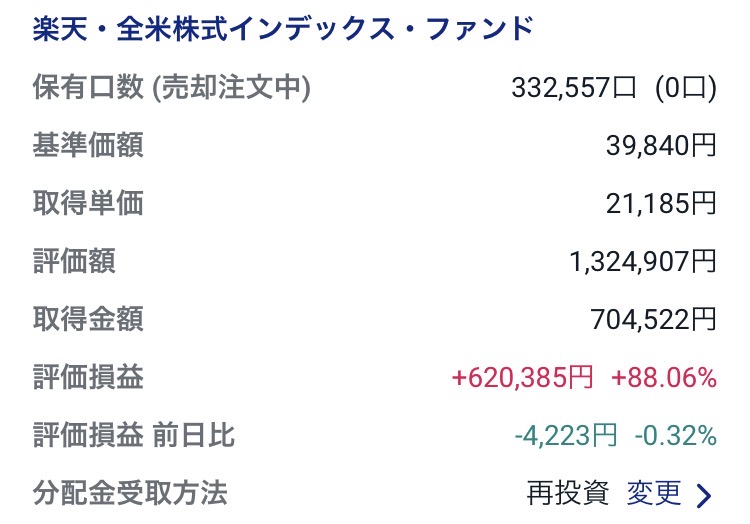This screenshot has width=750, height=524.
Task: Tap the 評価額 row label
Action: click(74, 261)
